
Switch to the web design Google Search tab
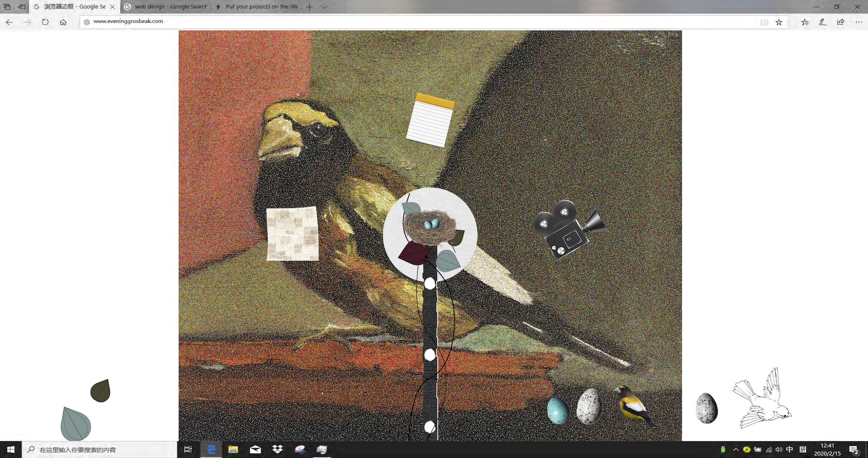pyautogui.click(x=167, y=7)
